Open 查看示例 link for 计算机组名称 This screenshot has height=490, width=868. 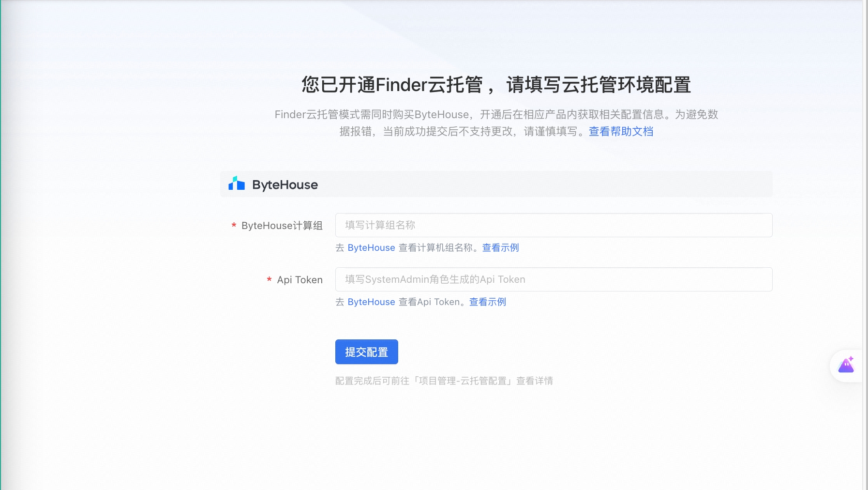[x=500, y=248]
